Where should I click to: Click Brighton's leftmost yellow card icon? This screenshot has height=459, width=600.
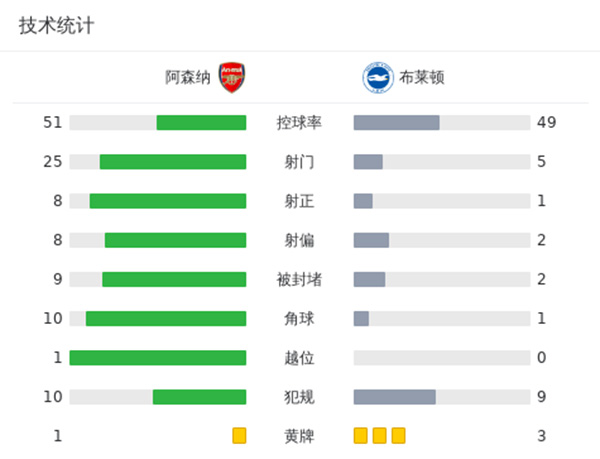[361, 435]
